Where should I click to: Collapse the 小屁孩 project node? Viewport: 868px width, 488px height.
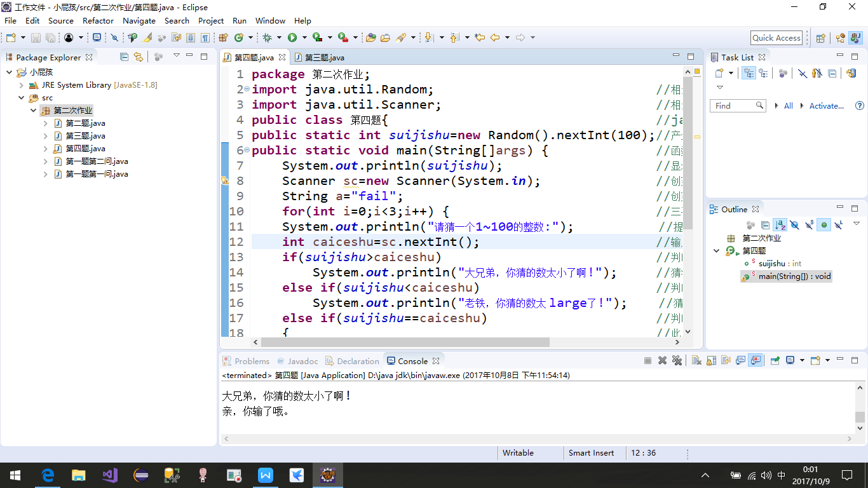point(9,72)
